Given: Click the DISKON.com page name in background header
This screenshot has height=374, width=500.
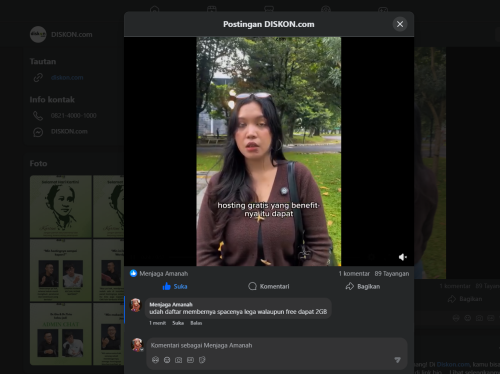Looking at the screenshot, I should click(x=72, y=34).
